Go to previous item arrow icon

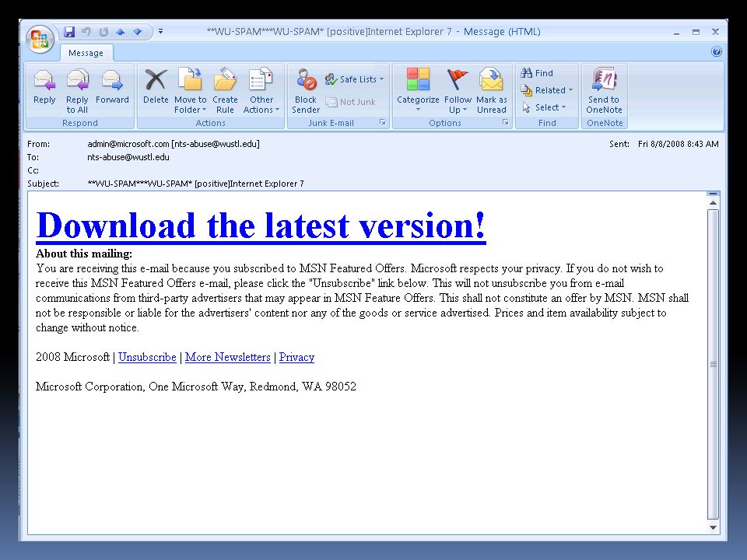(x=120, y=32)
